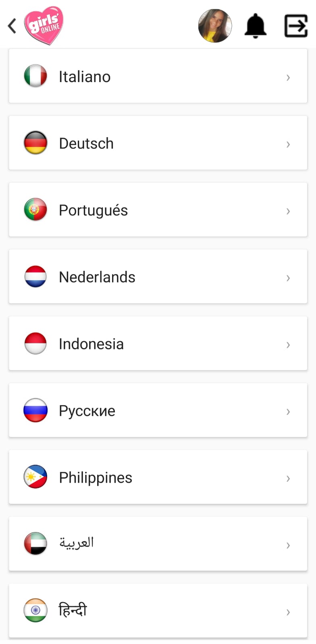Tap the back arrow icon

pyautogui.click(x=12, y=26)
